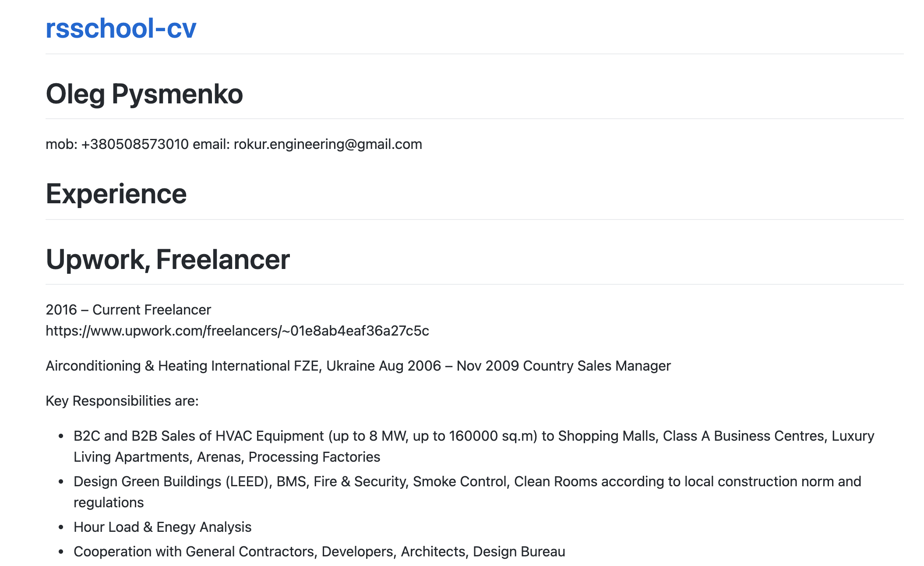Click the Living Apartments, Arenas, Processing Factories line
924x566 pixels.
coord(226,457)
